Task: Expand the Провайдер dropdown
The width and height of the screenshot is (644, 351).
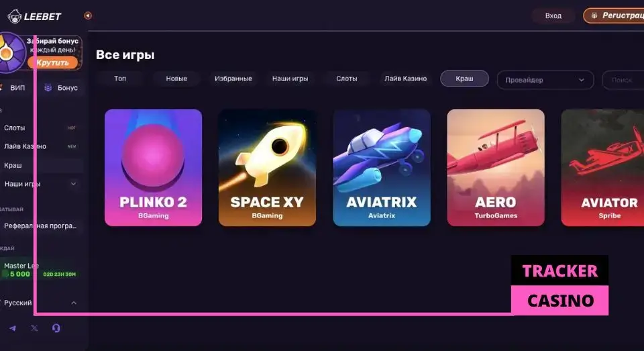Action: [x=545, y=80]
